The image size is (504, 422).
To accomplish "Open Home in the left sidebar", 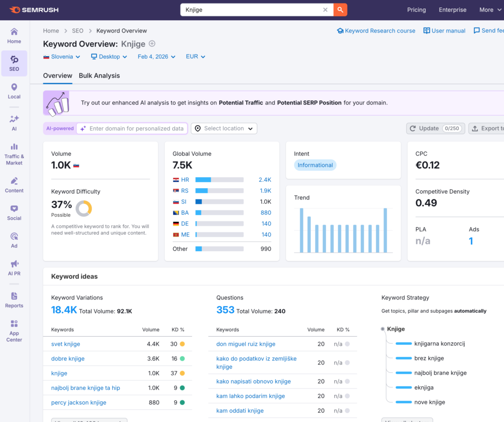I will pos(14,36).
